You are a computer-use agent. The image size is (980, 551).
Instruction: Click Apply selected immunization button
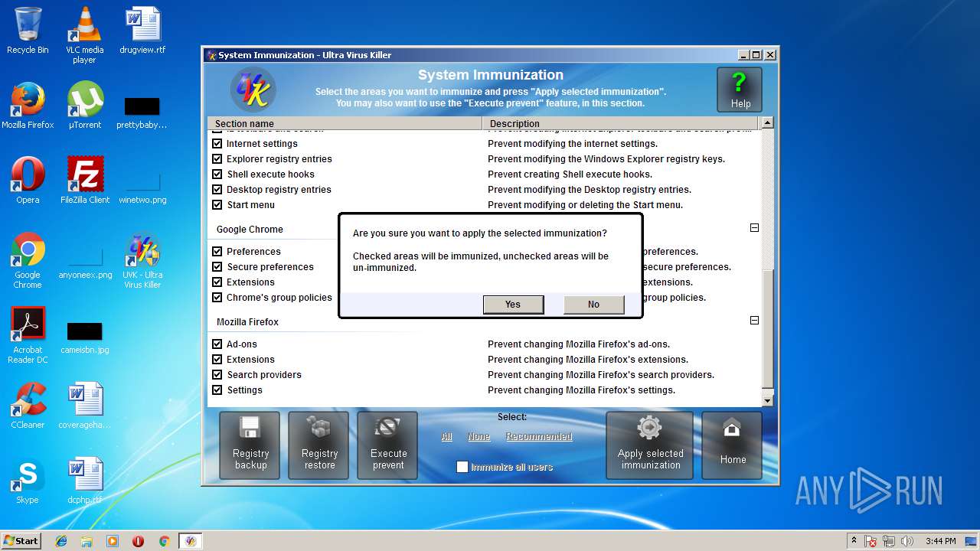pos(650,445)
